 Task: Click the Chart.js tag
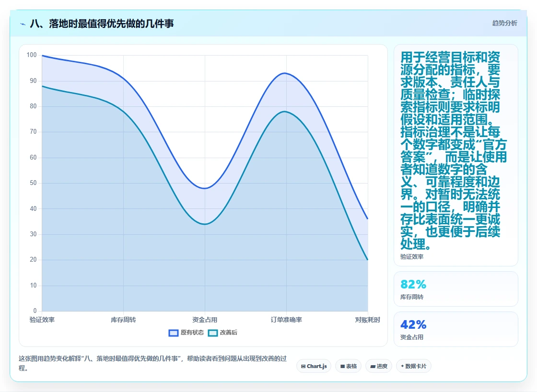click(314, 366)
